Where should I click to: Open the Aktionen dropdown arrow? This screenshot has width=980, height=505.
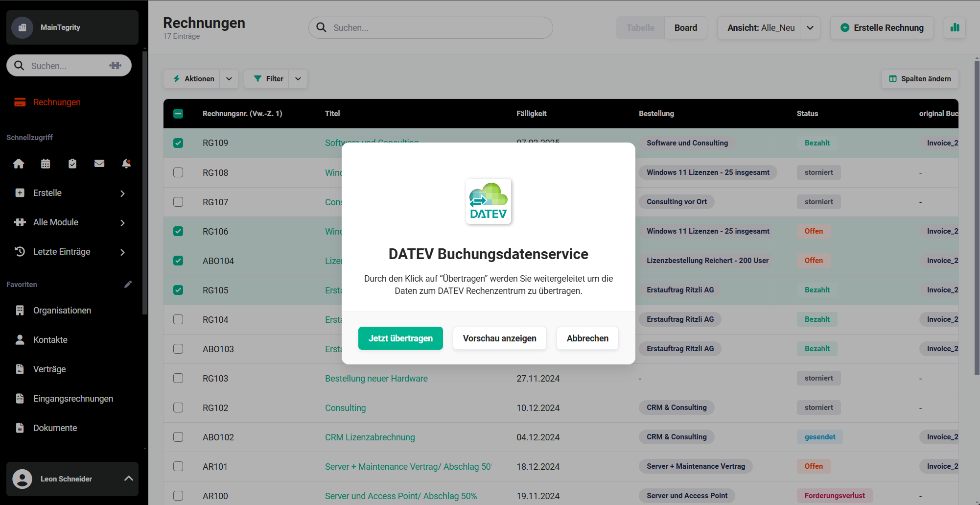click(229, 79)
